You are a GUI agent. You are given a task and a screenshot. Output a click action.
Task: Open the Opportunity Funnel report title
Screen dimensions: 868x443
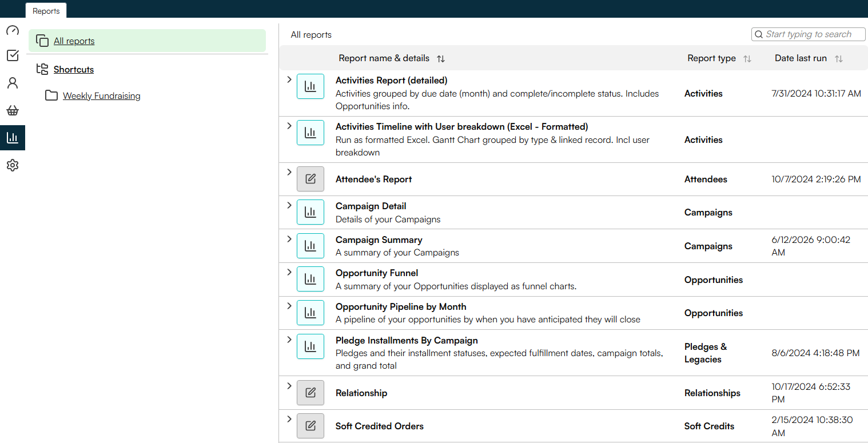click(377, 273)
